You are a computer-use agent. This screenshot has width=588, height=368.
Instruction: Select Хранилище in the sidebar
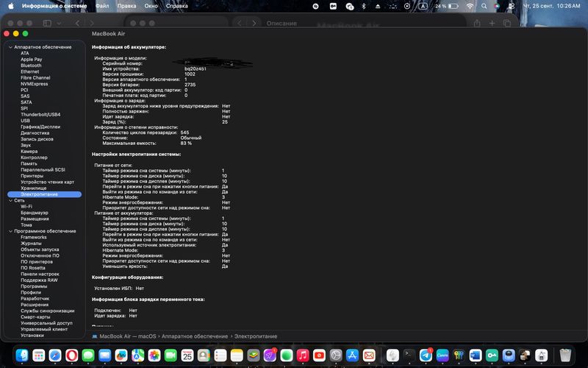click(33, 188)
